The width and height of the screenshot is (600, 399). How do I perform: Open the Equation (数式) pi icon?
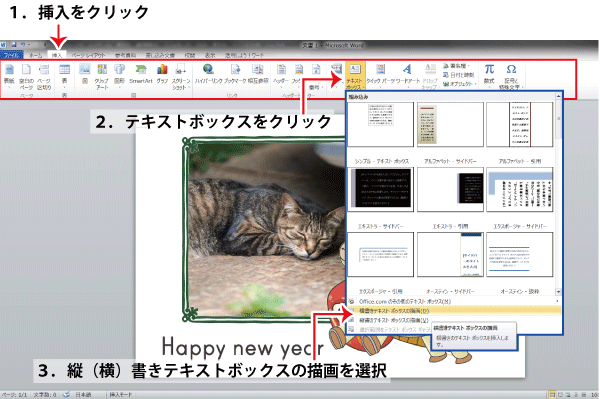pyautogui.click(x=489, y=69)
